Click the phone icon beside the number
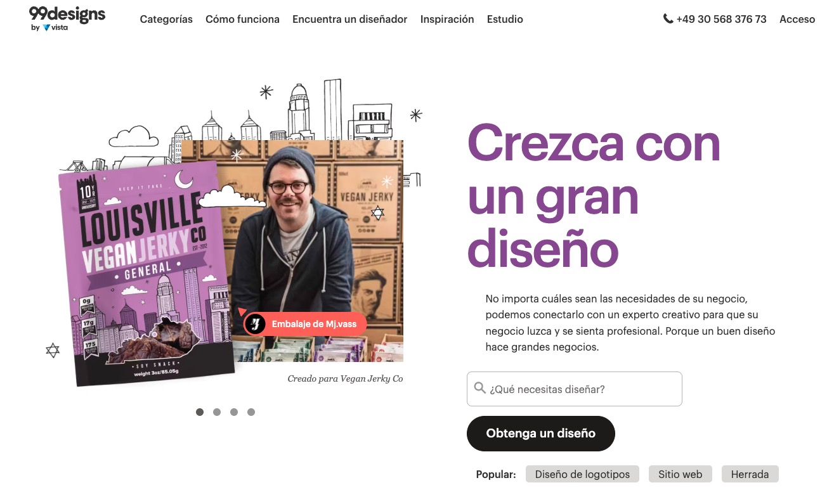Viewport: 834px width, 504px height. (668, 19)
